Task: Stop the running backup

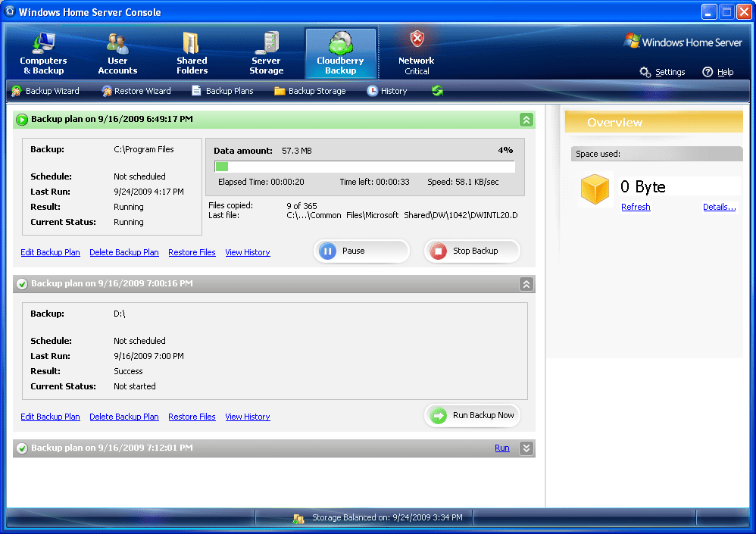Action: point(472,251)
